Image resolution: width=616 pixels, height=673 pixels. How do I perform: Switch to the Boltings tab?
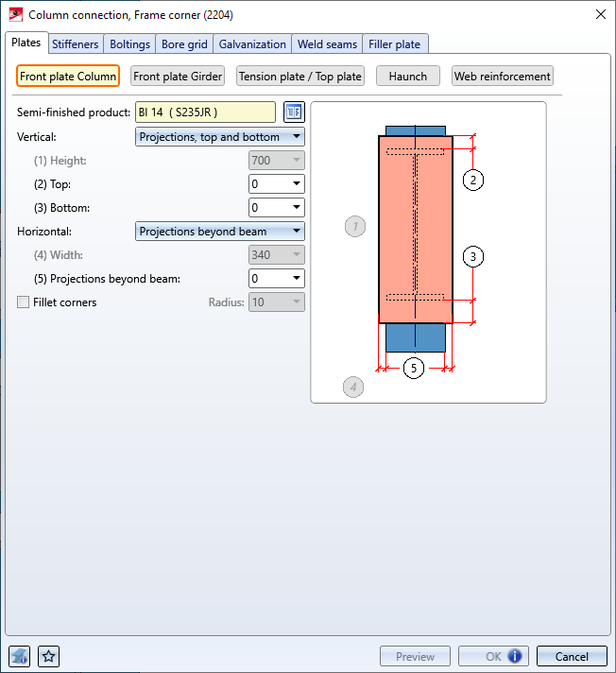pos(129,44)
